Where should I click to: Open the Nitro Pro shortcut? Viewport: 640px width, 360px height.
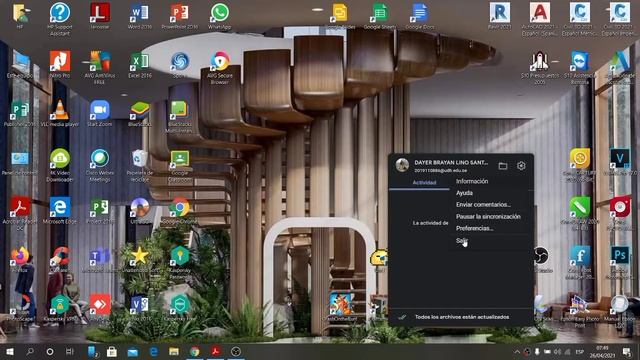click(x=60, y=64)
